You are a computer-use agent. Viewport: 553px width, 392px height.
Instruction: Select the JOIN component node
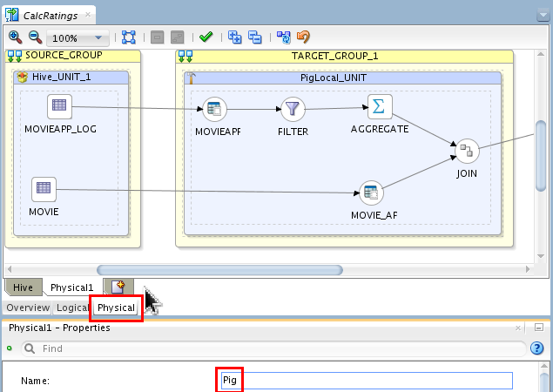pos(467,151)
